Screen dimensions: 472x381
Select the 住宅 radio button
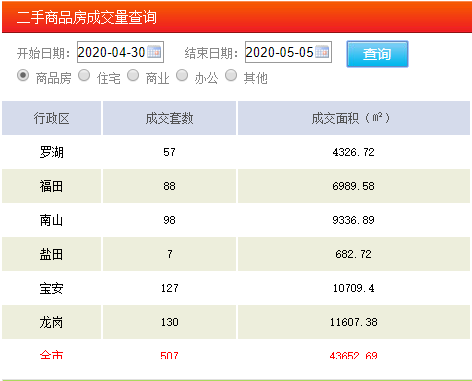[84, 76]
